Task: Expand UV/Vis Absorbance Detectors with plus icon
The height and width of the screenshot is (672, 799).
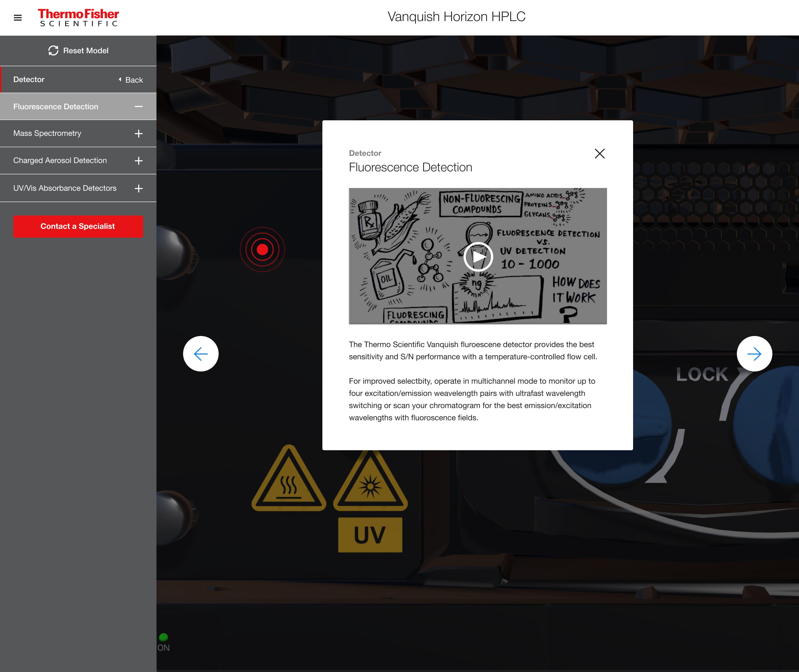Action: (139, 189)
